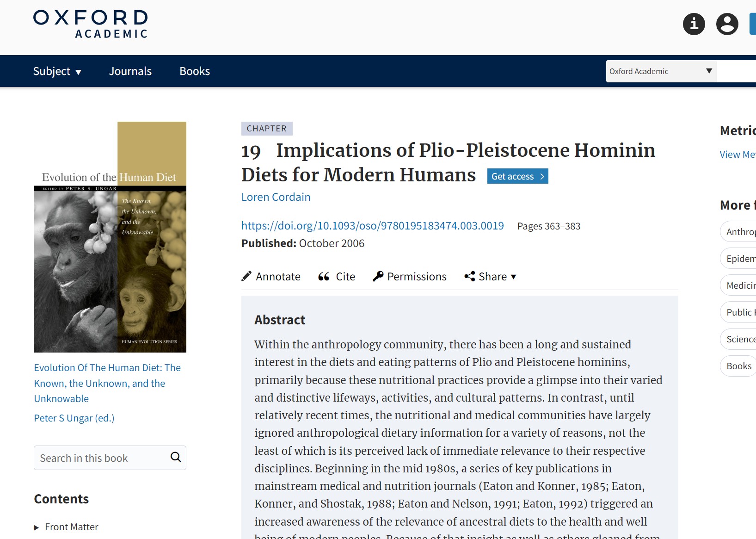
Task: Open Permissions via the key icon
Action: [378, 276]
